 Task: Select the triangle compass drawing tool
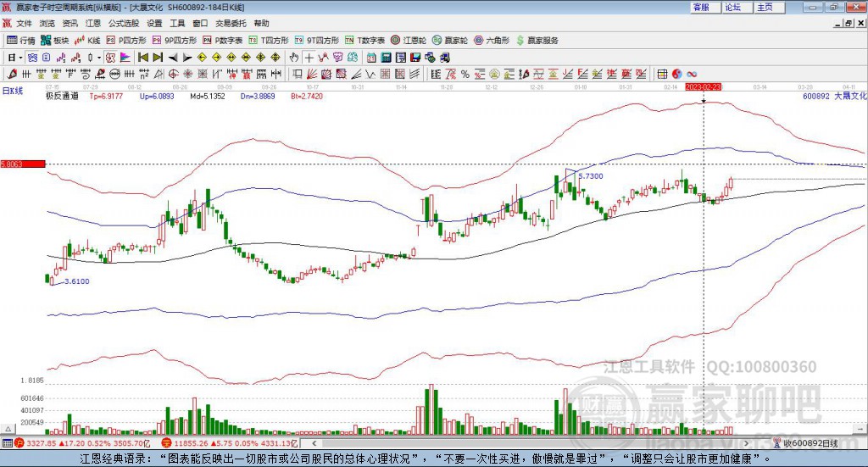pyautogui.click(x=159, y=74)
